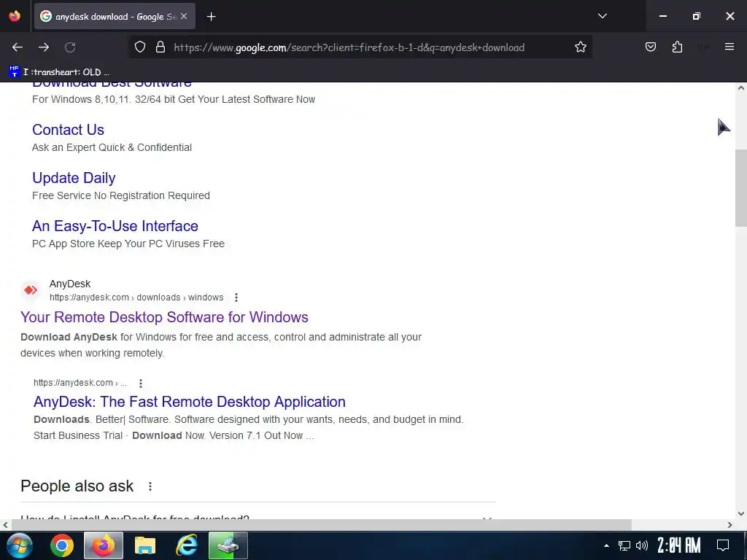
Task: Open the Windows Start button
Action: click(19, 545)
